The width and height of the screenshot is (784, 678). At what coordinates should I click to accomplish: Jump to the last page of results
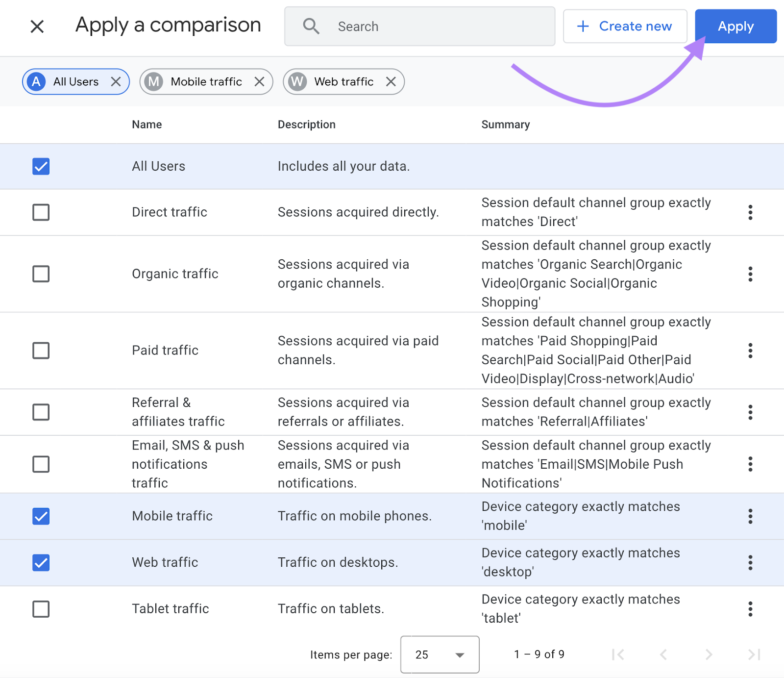[753, 654]
